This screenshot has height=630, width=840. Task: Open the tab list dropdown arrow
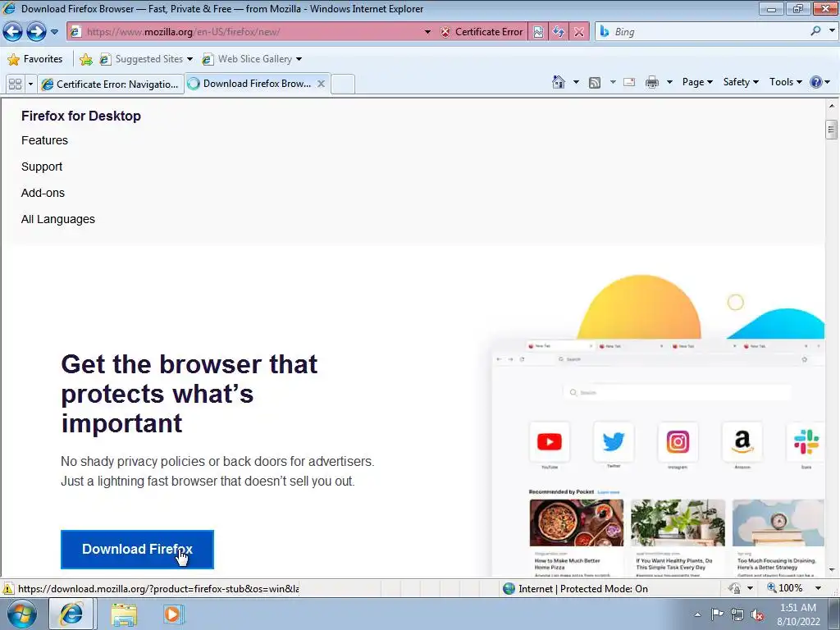click(x=30, y=84)
